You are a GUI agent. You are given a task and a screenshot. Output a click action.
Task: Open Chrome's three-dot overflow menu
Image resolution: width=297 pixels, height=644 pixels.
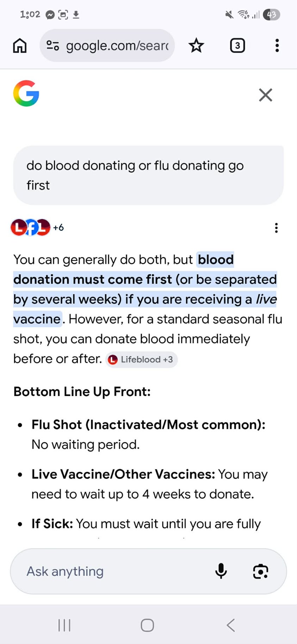277,45
